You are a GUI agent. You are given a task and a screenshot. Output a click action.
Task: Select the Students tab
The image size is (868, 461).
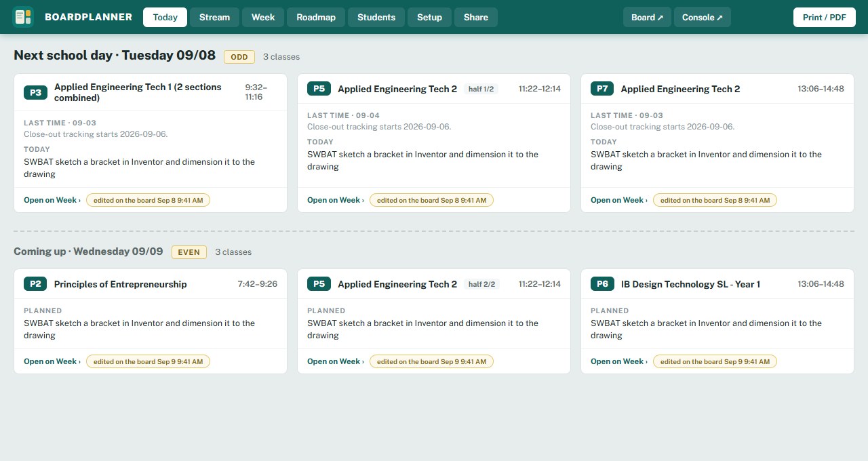pos(376,17)
